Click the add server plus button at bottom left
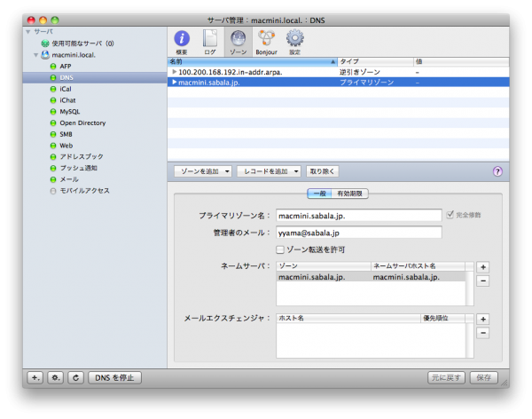Viewport: 532px width, 419px height. coord(35,377)
